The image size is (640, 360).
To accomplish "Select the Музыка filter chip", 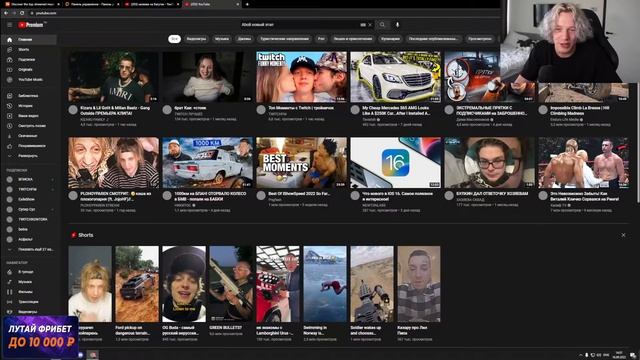I will (x=222, y=39).
